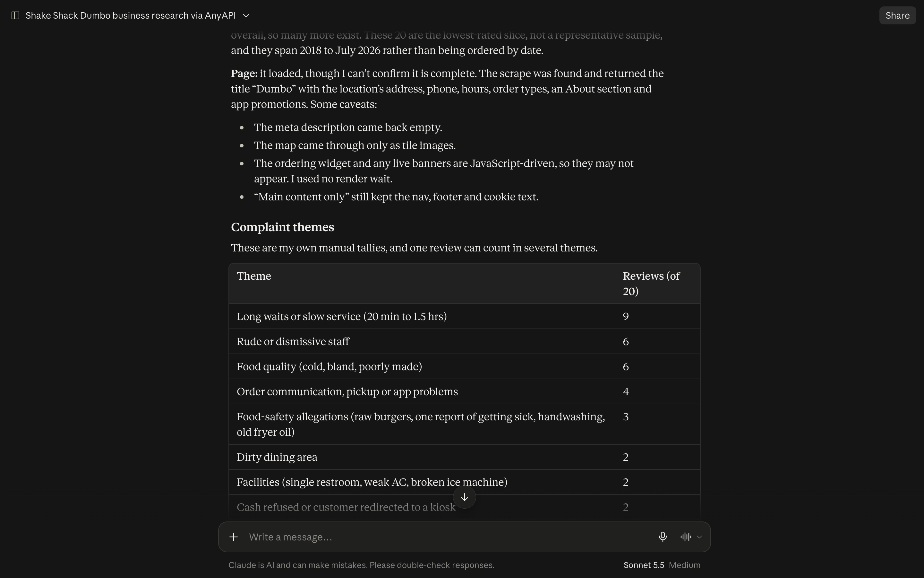Open the Sonnet 5.5 model selector
The height and width of the screenshot is (578, 924).
pos(644,565)
